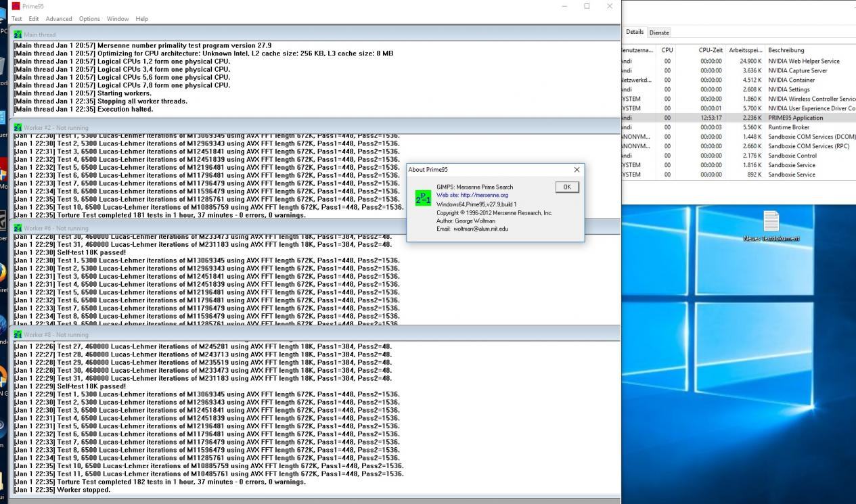This screenshot has height=504, width=856.
Task: Select the NVIDIA Wireless Controller Service row
Action: click(738, 99)
